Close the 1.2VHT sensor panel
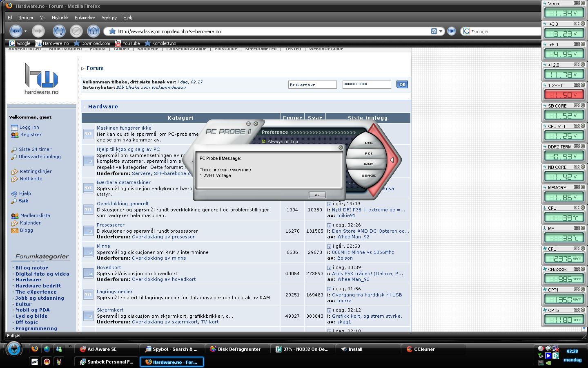This screenshot has width=588, height=368. click(583, 85)
